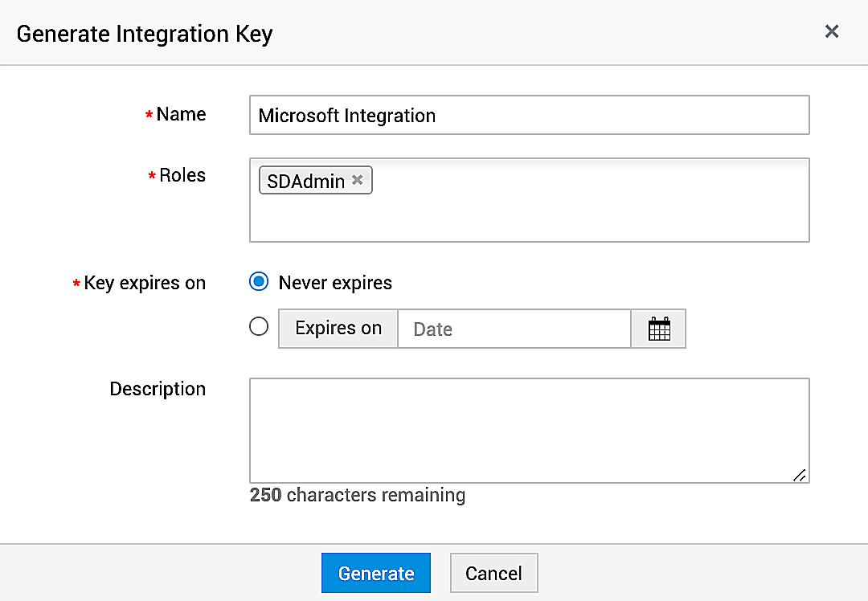The image size is (868, 601).
Task: Open the calendar date picker
Action: [x=658, y=329]
